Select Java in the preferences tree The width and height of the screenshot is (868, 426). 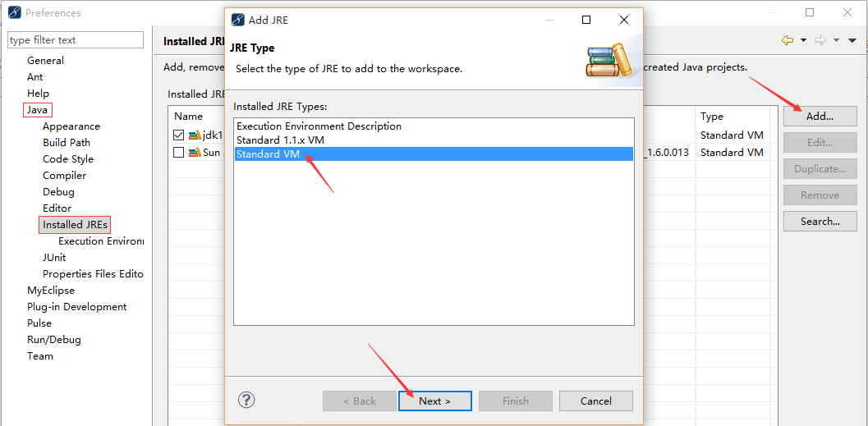coord(37,110)
